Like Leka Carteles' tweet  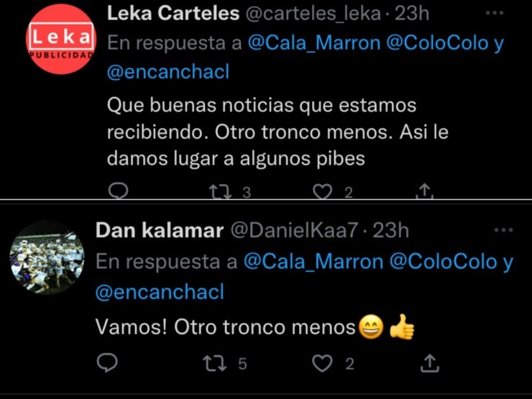[x=325, y=192]
